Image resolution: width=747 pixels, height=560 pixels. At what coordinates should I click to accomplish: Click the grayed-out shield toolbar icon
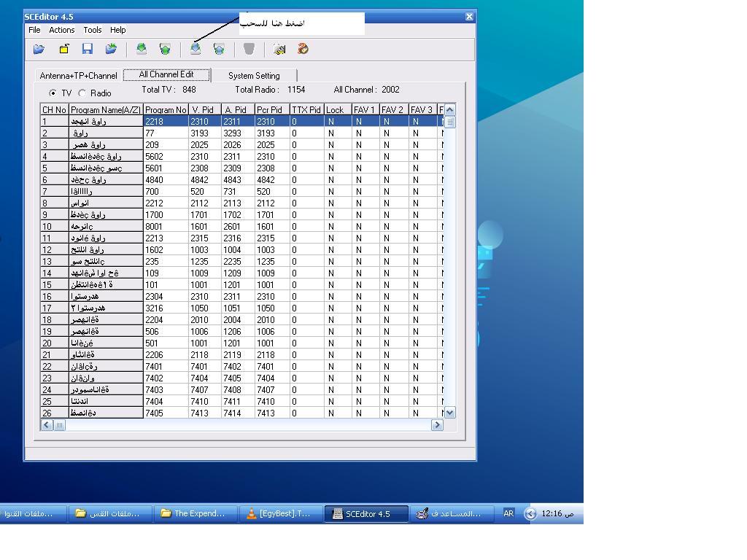point(249,49)
